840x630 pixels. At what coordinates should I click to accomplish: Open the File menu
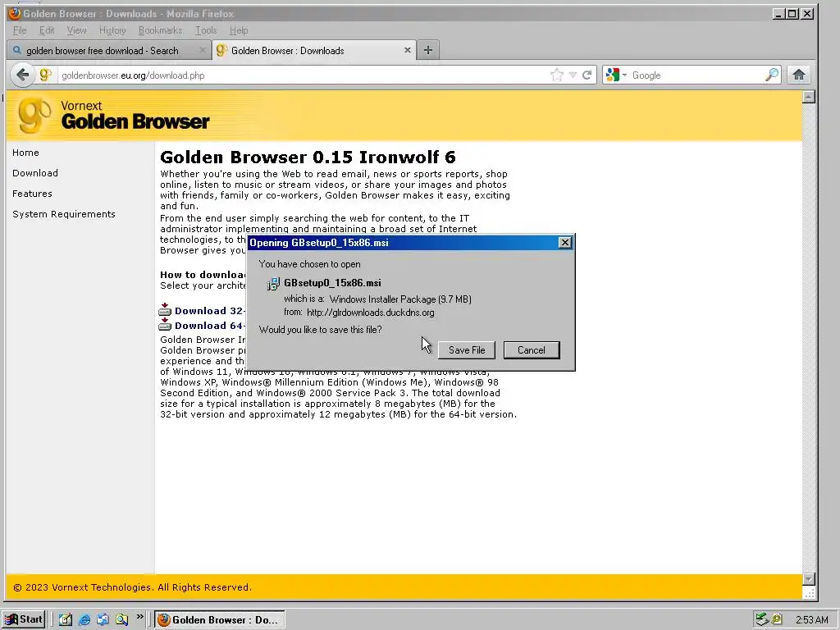point(20,30)
